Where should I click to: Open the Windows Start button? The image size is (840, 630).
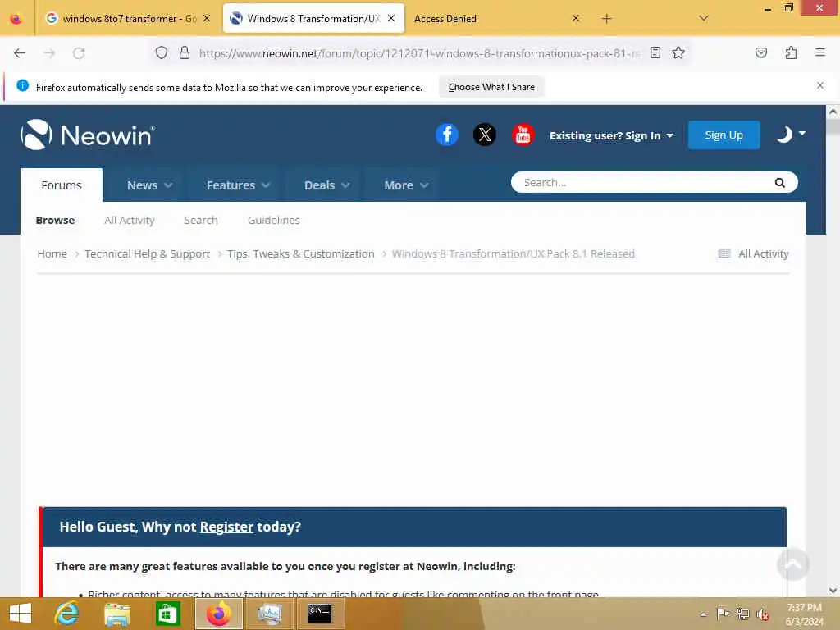click(21, 614)
